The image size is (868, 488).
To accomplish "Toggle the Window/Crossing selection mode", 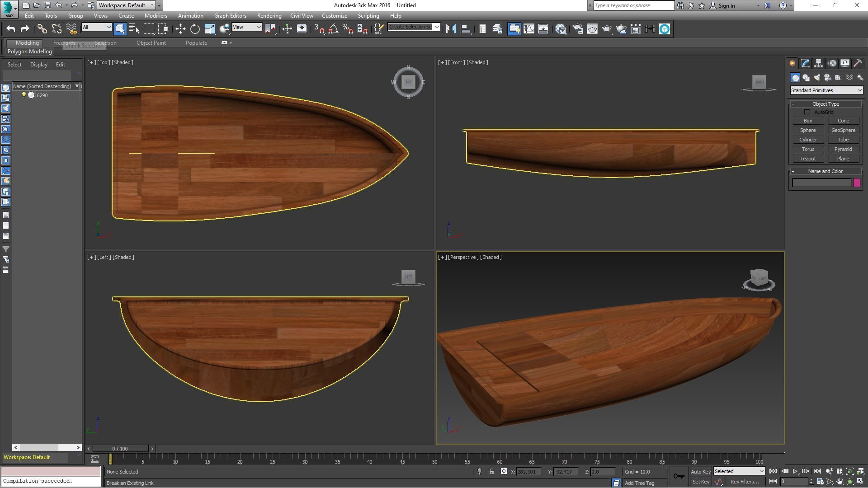I will (163, 29).
